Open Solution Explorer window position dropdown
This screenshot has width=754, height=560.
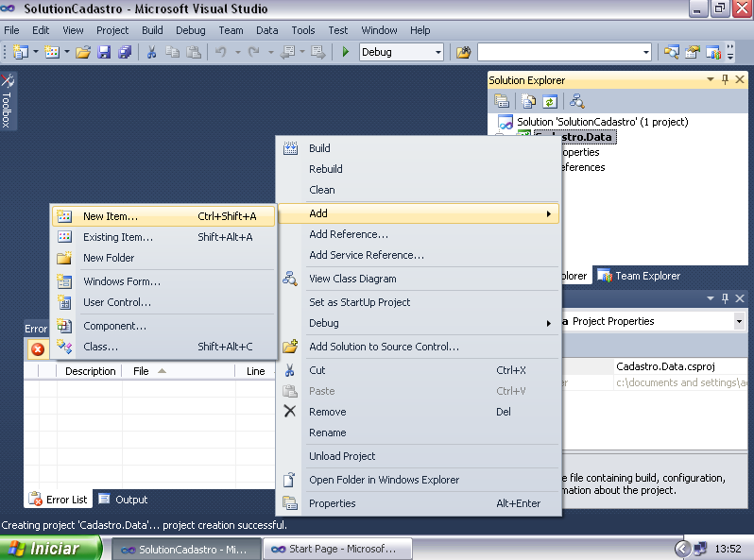pyautogui.click(x=711, y=79)
